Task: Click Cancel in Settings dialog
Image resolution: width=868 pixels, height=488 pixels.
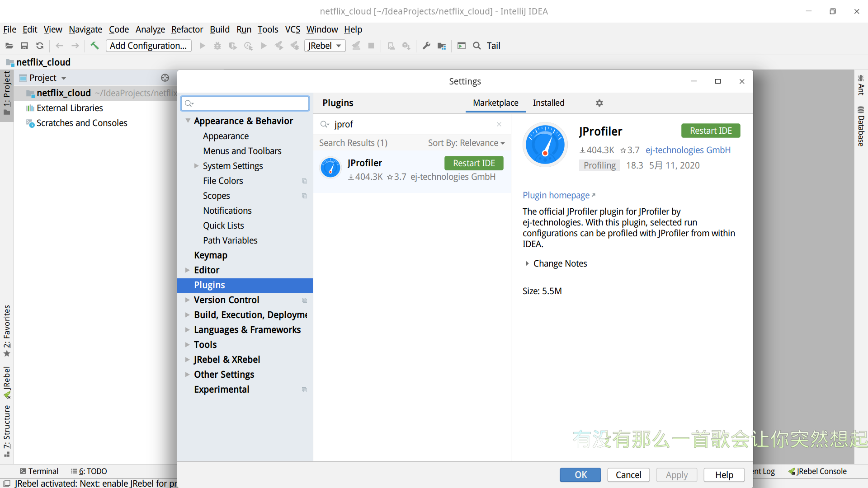Action: [x=628, y=475]
